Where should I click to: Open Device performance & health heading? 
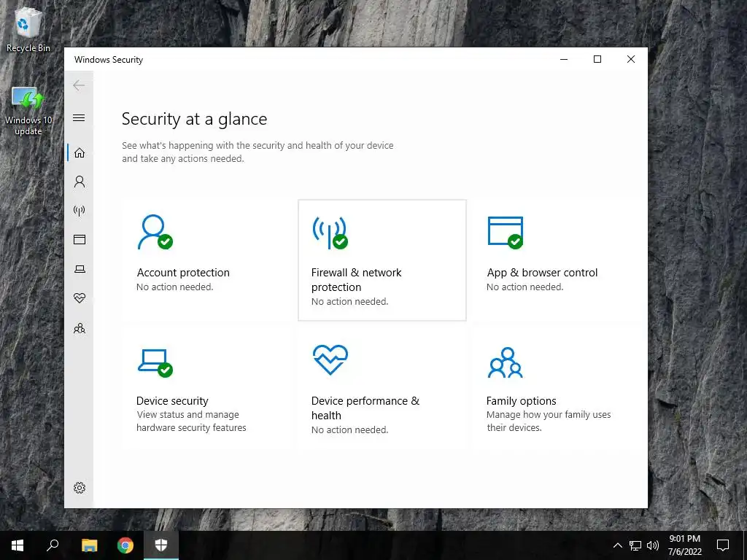pyautogui.click(x=365, y=408)
